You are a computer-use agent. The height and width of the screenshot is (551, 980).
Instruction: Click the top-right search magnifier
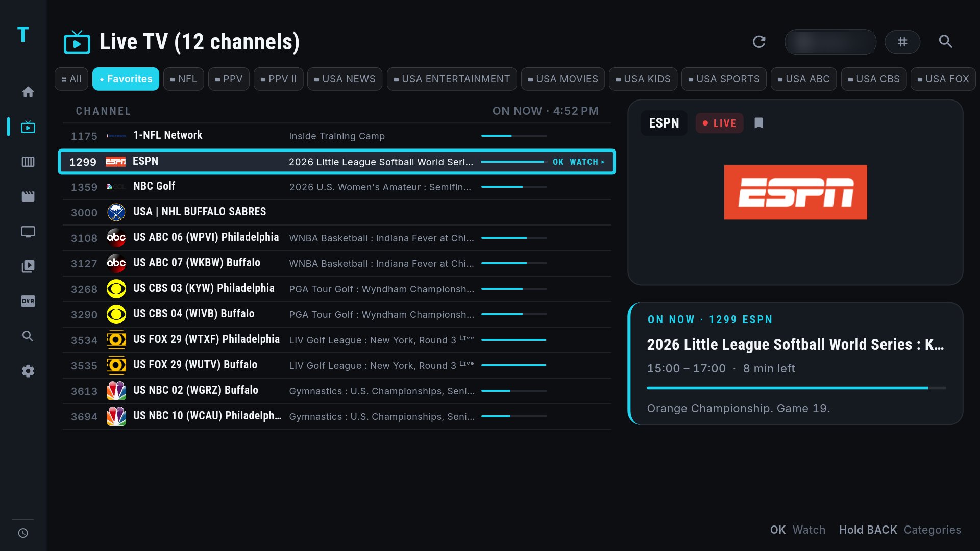point(946,42)
